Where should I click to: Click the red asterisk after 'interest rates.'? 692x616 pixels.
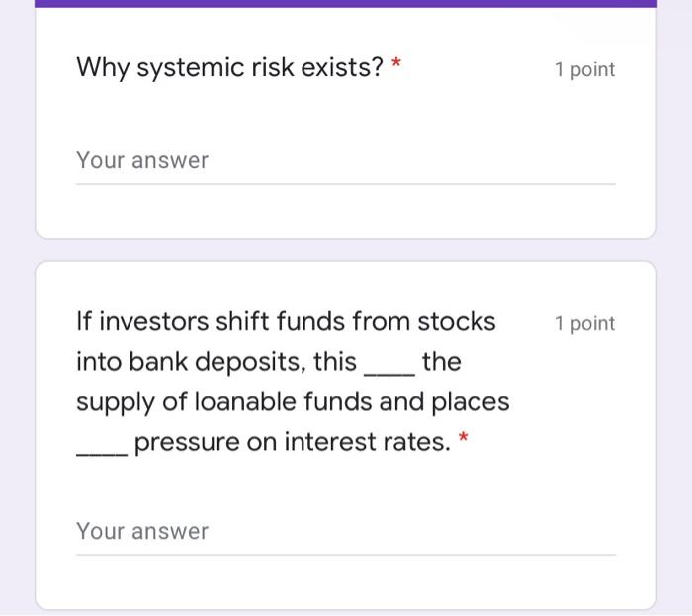tap(463, 437)
